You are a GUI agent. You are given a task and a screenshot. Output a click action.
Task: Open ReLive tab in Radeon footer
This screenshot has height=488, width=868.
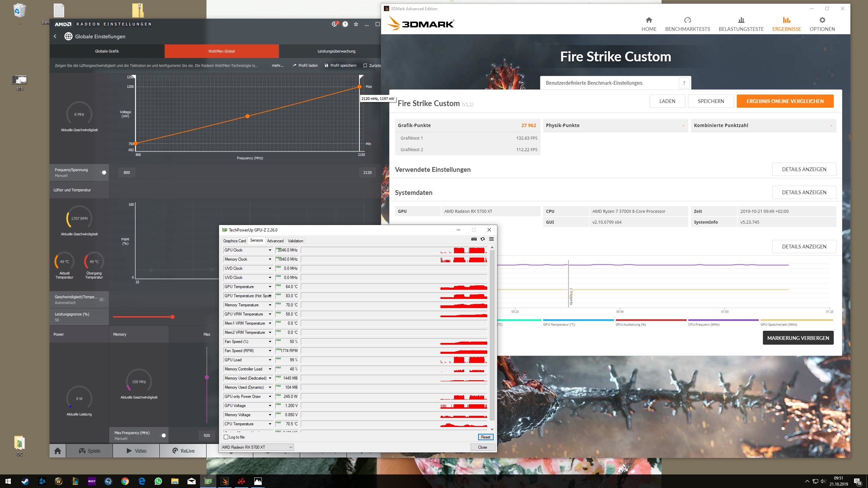[183, 451]
